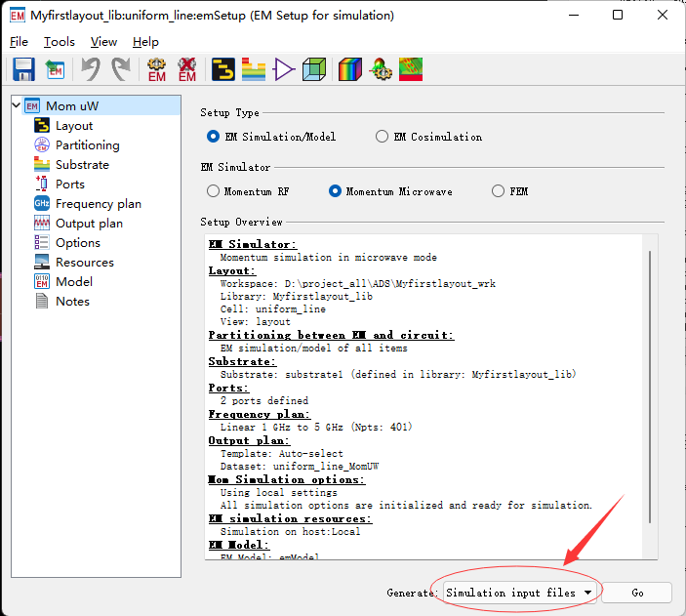Open the Generate dropdown list

[520, 593]
